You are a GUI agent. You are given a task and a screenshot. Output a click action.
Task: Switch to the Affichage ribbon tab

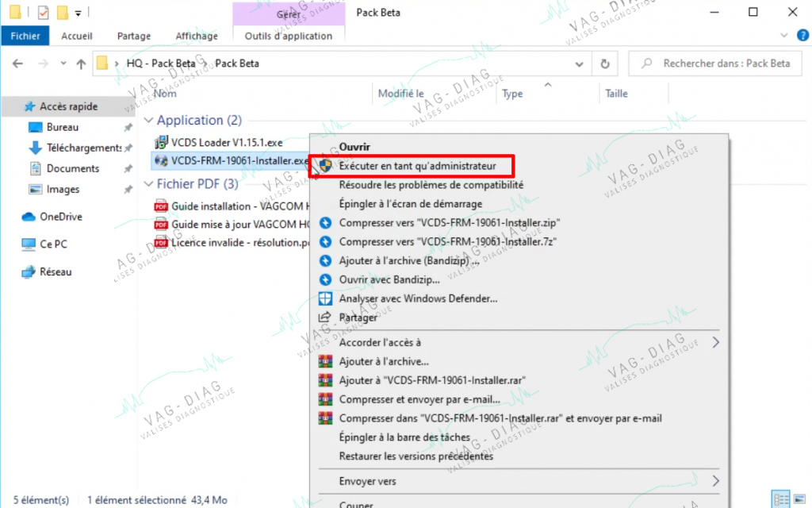(197, 36)
